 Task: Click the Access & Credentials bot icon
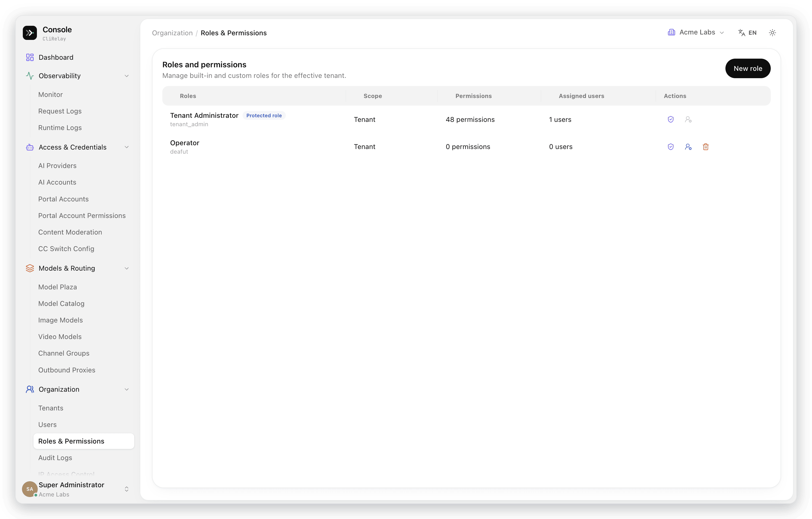[30, 147]
